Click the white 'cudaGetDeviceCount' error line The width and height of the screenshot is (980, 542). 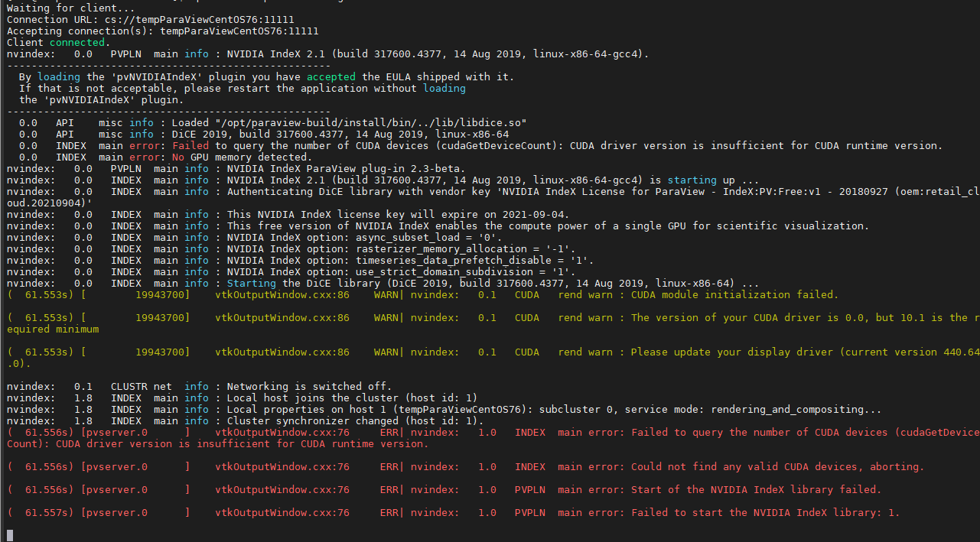click(x=481, y=145)
